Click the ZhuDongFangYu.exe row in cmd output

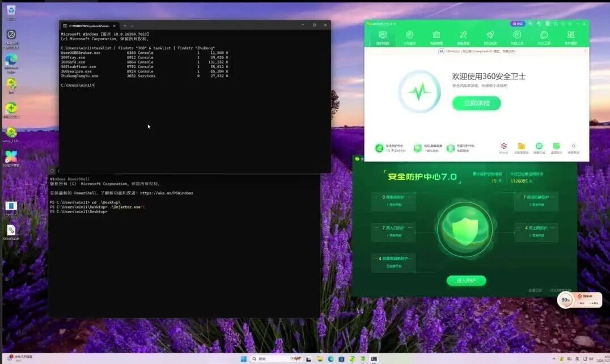[145, 76]
